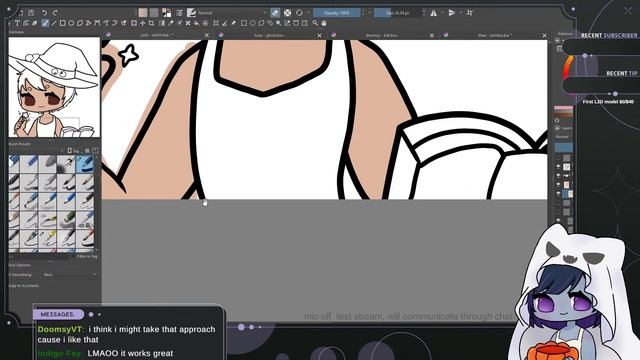Toggle wrap-around mode
This screenshot has height=360, width=640.
pos(469,13)
